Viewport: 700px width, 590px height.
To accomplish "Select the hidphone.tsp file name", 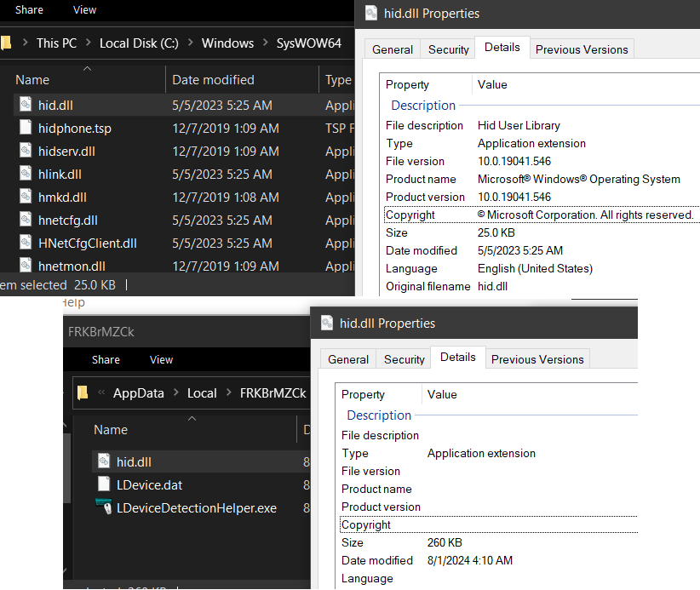I will 75,128.
